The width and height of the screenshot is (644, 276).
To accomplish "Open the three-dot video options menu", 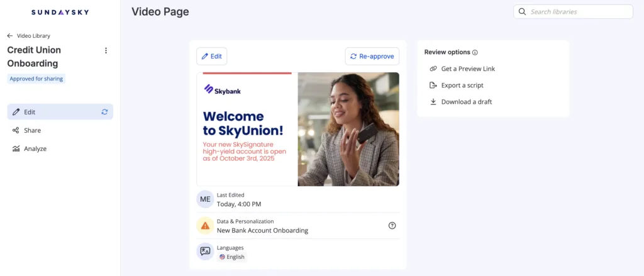I will (106, 50).
